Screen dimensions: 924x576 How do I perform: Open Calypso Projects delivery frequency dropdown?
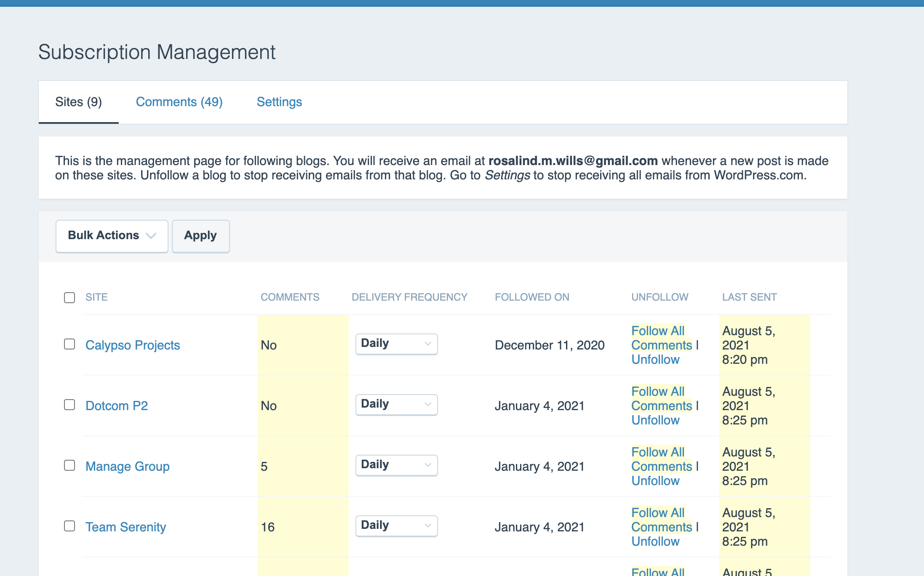point(396,344)
